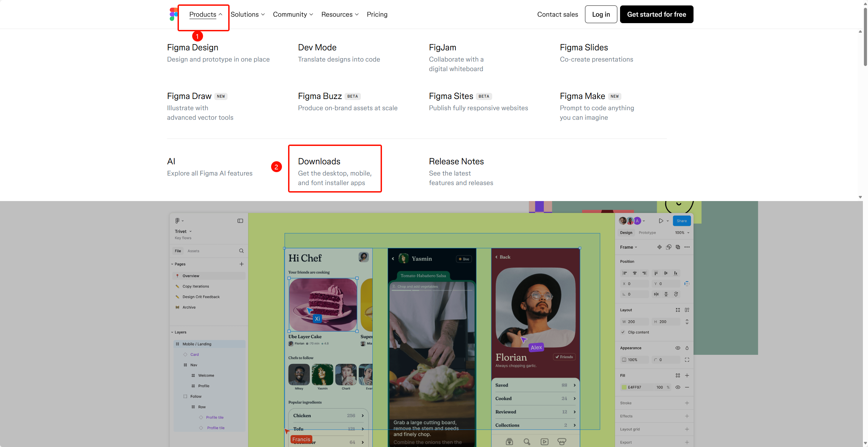Toggle fill visibility eye icon

[678, 387]
